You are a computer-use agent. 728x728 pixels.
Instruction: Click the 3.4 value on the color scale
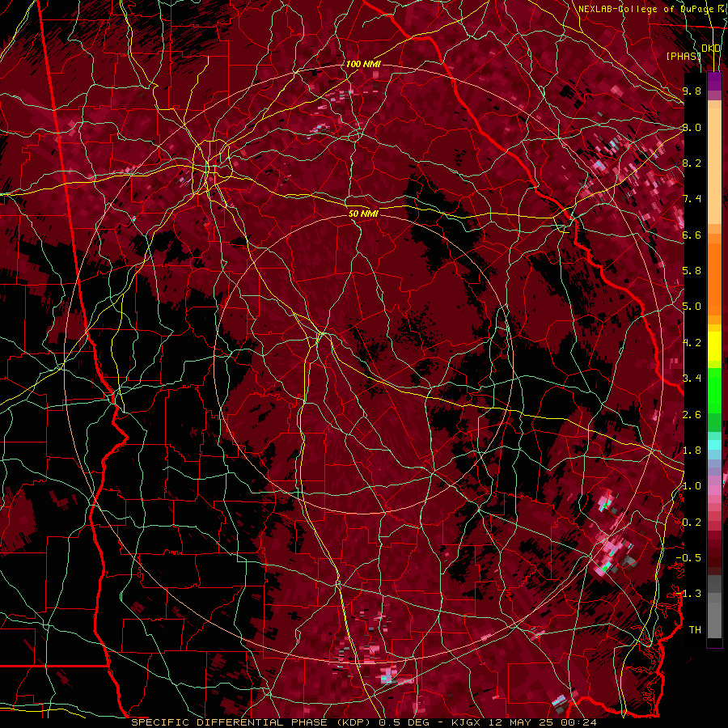tap(692, 379)
